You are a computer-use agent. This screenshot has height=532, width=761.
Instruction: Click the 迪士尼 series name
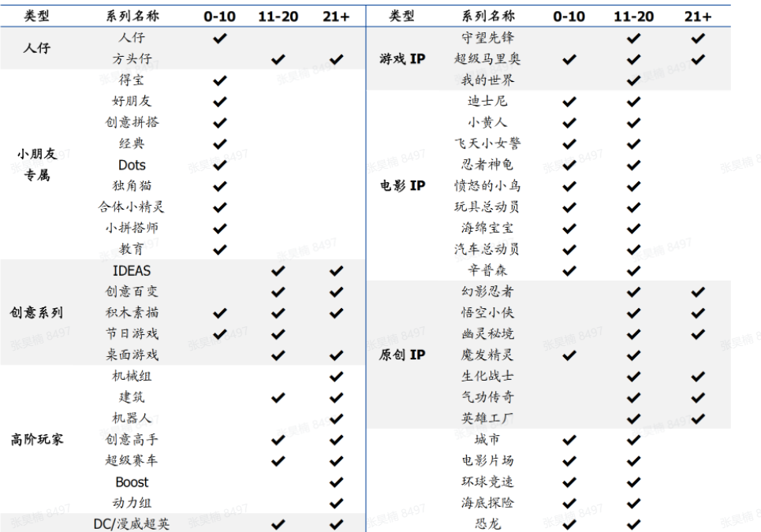pyautogui.click(x=487, y=102)
